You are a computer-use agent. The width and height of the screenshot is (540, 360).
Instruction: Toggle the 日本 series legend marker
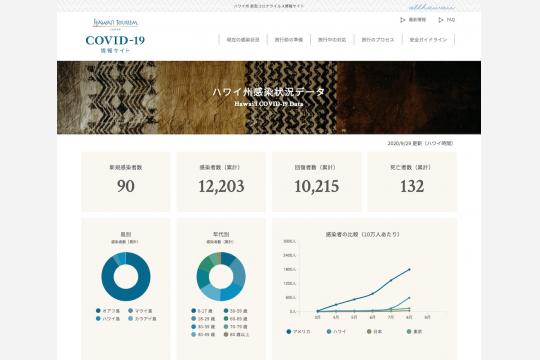(x=369, y=331)
